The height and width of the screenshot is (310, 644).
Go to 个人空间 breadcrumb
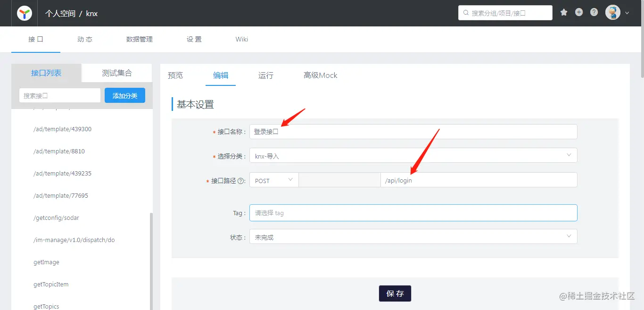tap(60, 13)
